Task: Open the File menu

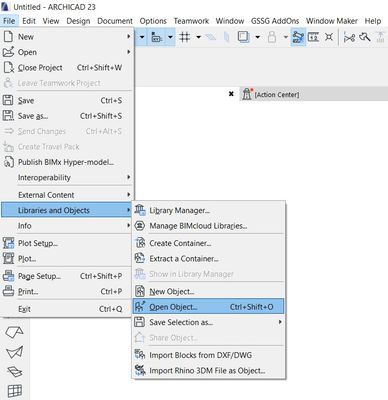Action: [9, 21]
